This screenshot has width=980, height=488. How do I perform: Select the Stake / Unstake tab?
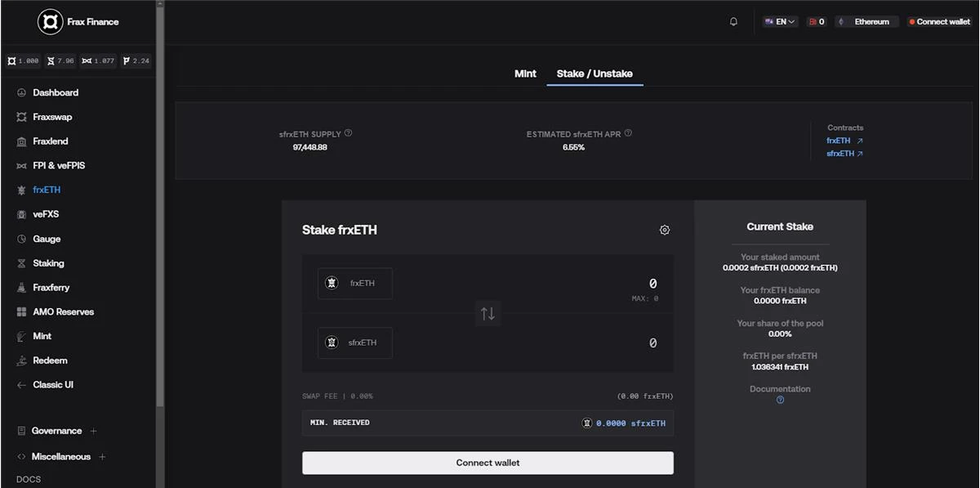point(595,74)
